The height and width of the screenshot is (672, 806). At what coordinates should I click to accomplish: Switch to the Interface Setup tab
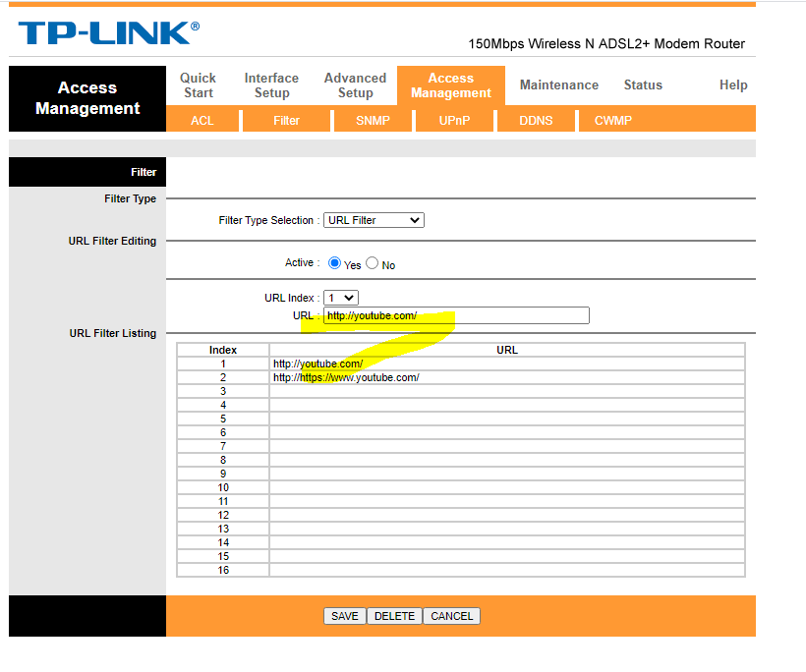[271, 85]
